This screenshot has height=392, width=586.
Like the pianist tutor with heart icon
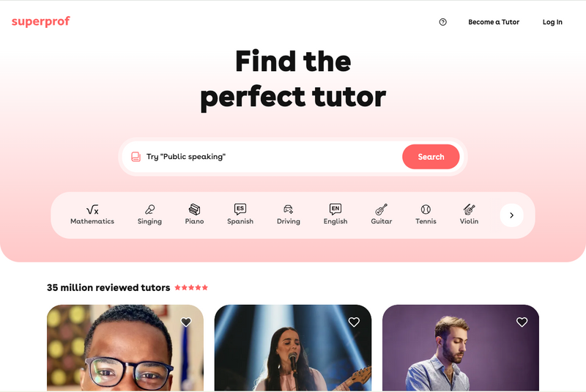point(522,322)
